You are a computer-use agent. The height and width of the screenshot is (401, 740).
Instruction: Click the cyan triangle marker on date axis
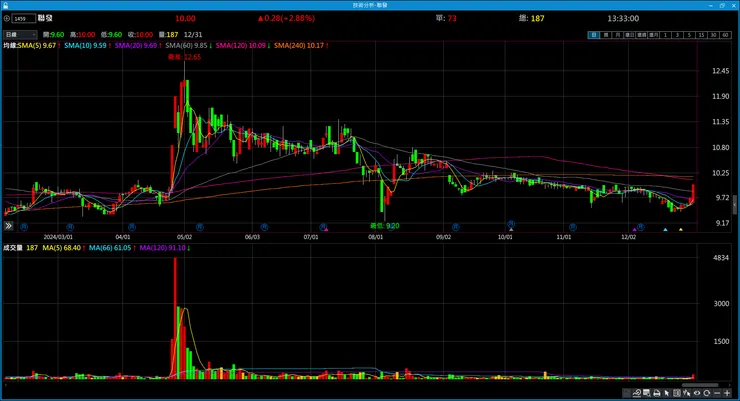click(665, 230)
